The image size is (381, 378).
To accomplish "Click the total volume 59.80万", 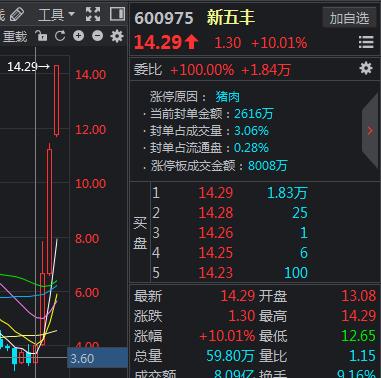I will 230,356.
